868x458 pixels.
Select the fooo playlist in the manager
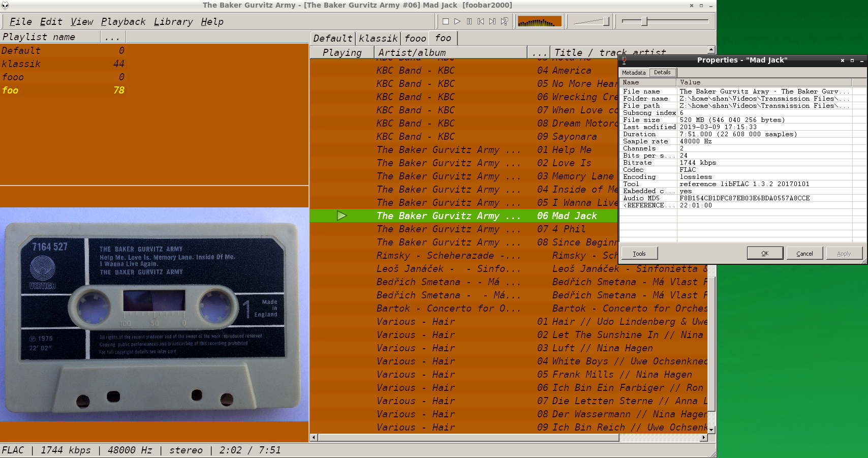click(63, 77)
